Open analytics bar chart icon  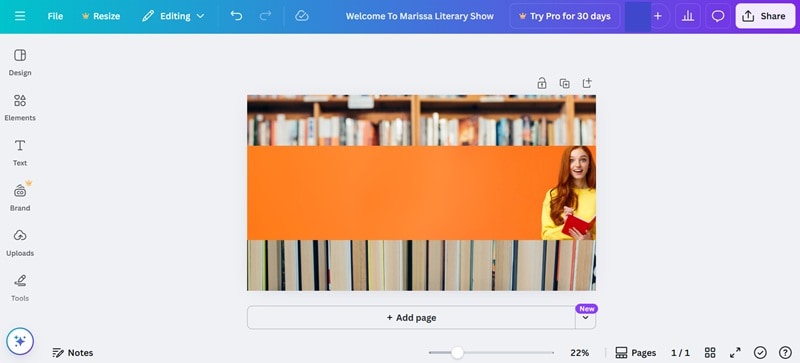[688, 16]
